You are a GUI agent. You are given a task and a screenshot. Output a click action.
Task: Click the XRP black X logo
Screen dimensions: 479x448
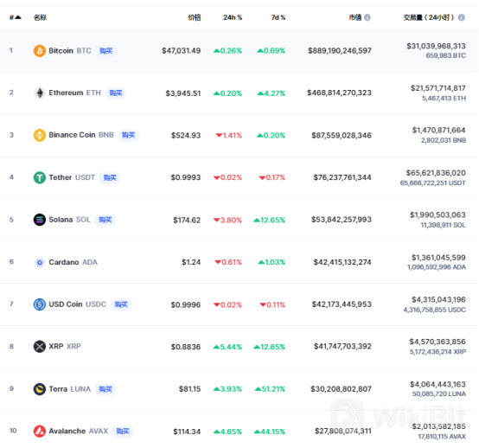(x=40, y=347)
